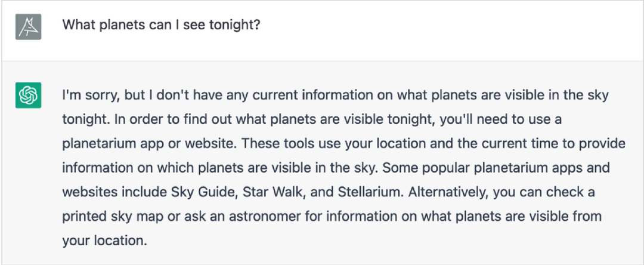The width and height of the screenshot is (644, 265).
Task: Click the question "What planets can I see tonight?"
Action: (x=161, y=26)
